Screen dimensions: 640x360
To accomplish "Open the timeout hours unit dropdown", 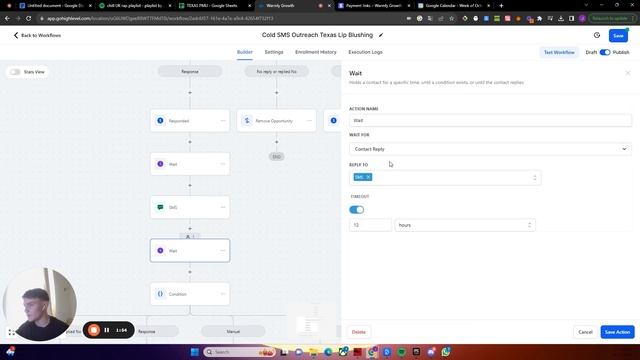I will click(x=465, y=225).
